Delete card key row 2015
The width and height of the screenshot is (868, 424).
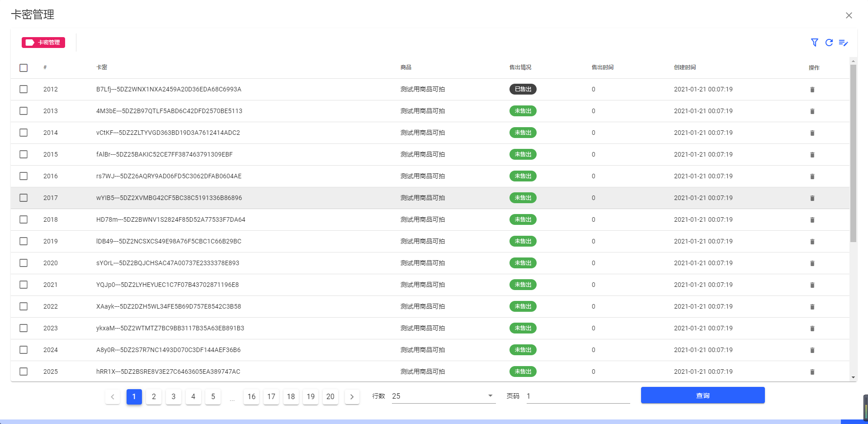click(x=812, y=155)
